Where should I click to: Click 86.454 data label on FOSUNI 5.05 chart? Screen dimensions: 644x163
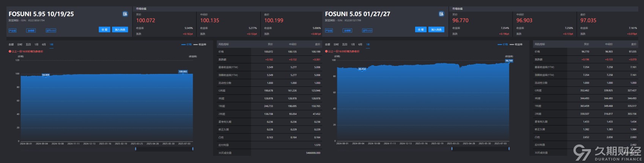[x=362, y=69]
